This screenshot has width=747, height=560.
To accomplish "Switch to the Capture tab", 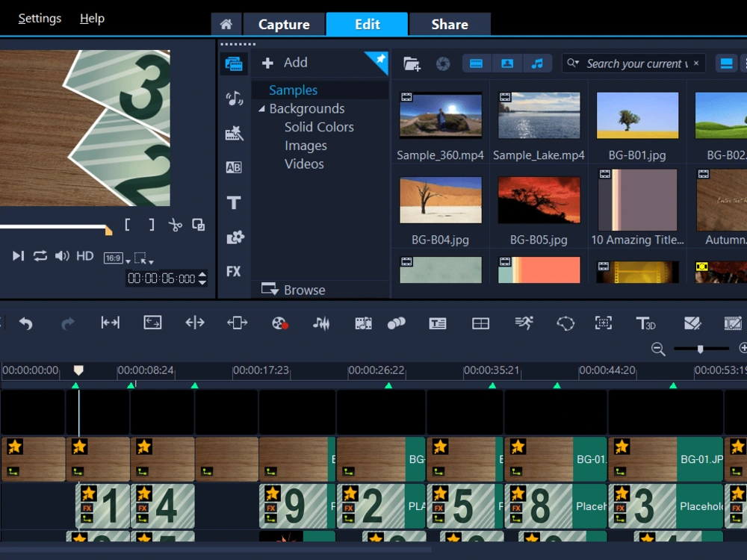I will (284, 25).
